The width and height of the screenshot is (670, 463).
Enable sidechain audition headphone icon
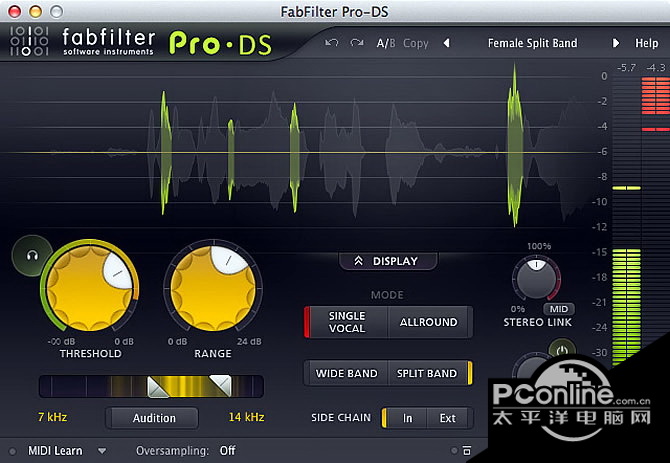pyautogui.click(x=32, y=255)
